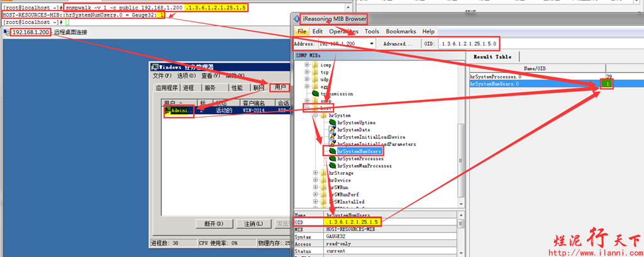This screenshot has height=257, width=644.
Task: Expand the hrStorage tree node
Action: 316,173
